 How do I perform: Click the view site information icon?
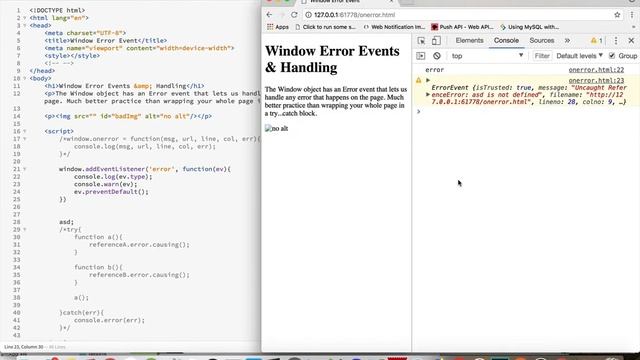[x=309, y=15]
